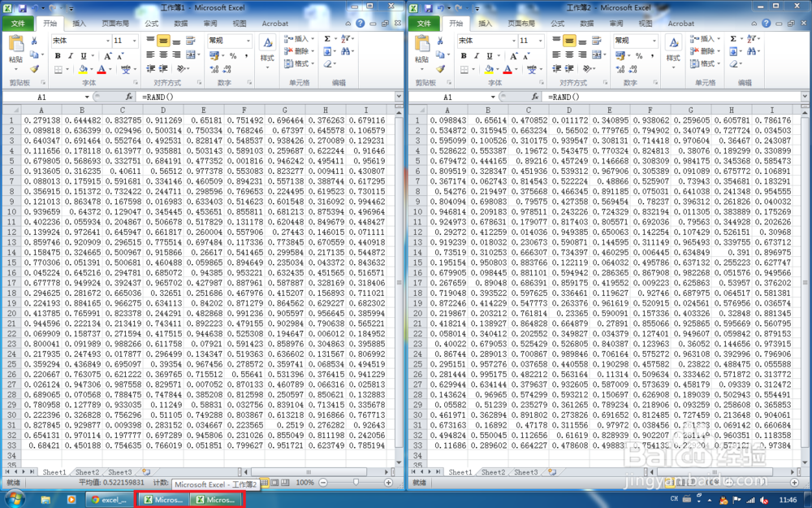Click comma style icon in 工作簿1
Viewport: 812px width, 508px height.
coord(246,55)
